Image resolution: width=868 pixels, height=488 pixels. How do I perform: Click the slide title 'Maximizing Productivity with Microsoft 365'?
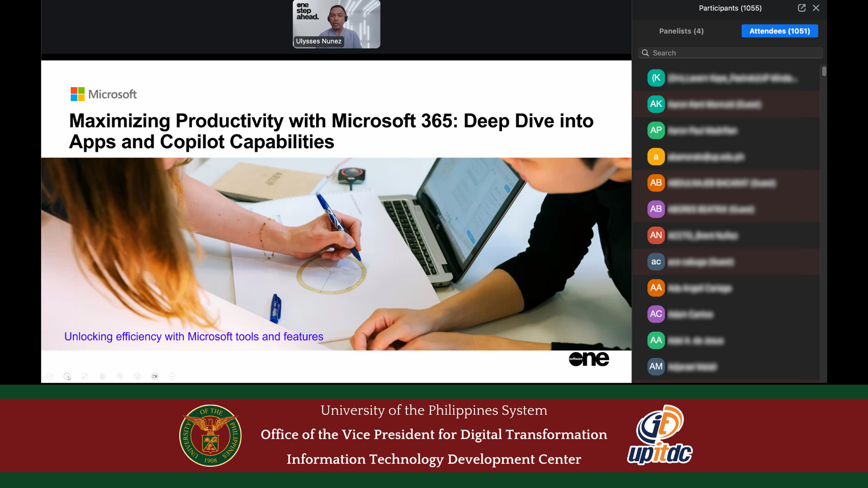pyautogui.click(x=331, y=131)
